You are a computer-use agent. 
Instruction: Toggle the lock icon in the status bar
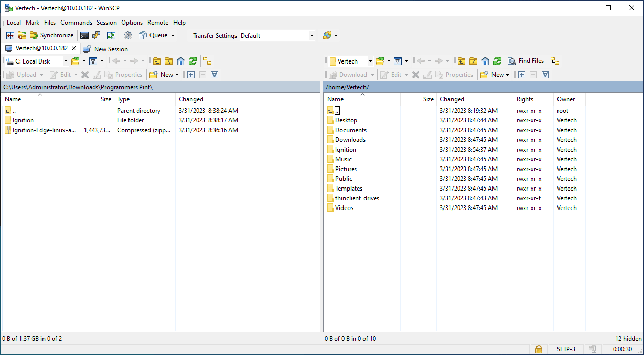tap(539, 349)
